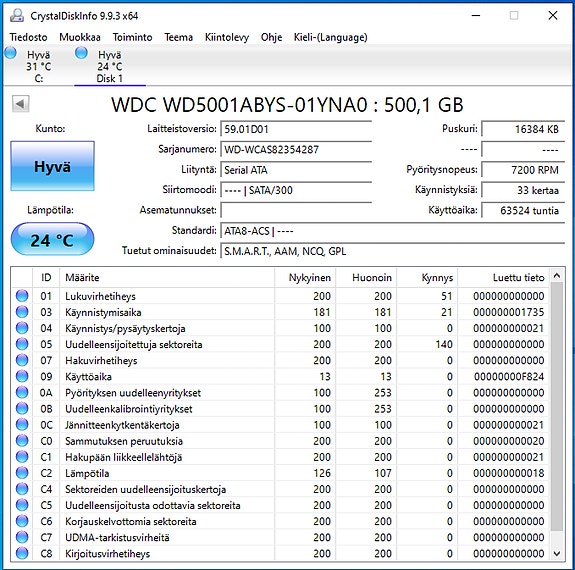The image size is (575, 570).
Task: Click the Määrite column header
Action: coord(167,278)
